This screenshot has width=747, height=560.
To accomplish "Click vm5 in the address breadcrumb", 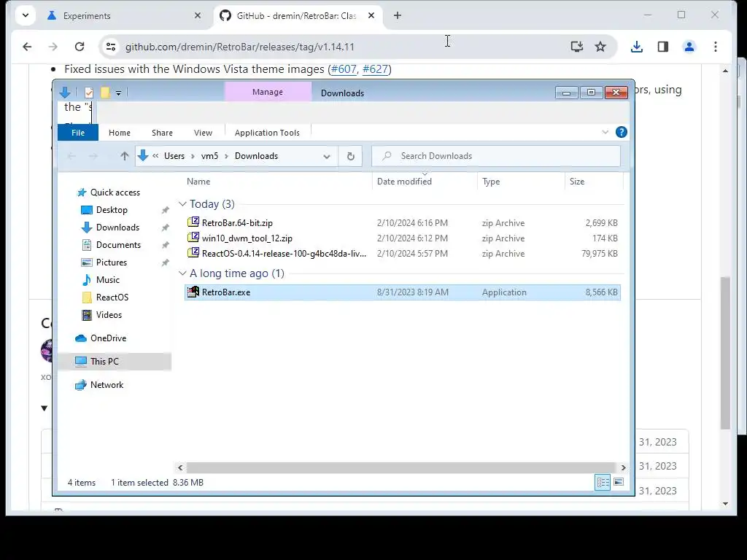I will (209, 156).
